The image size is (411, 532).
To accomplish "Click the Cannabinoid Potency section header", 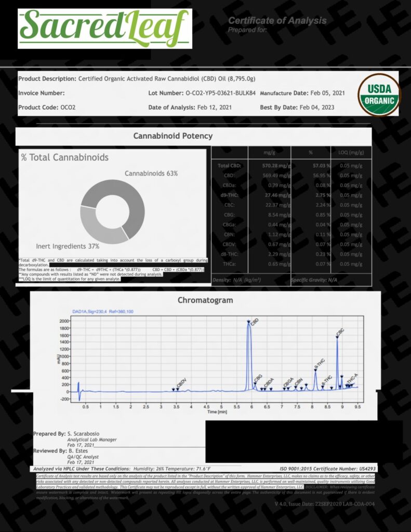I will (x=173, y=136).
